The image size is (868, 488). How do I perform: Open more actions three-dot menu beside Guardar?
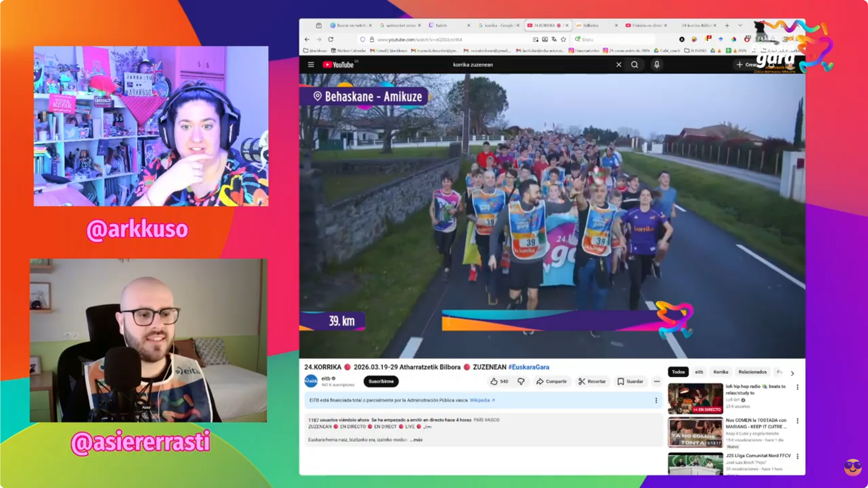(x=657, y=381)
